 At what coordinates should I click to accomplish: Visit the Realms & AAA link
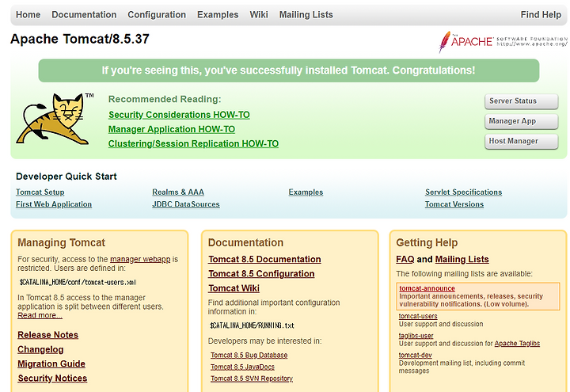click(178, 192)
